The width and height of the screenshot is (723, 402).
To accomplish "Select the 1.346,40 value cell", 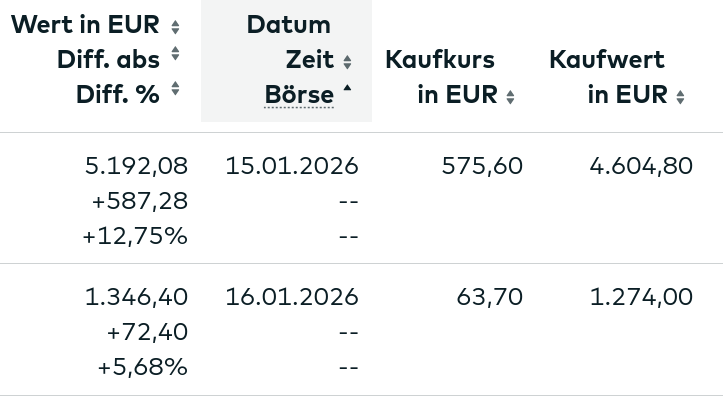I will click(x=137, y=297).
